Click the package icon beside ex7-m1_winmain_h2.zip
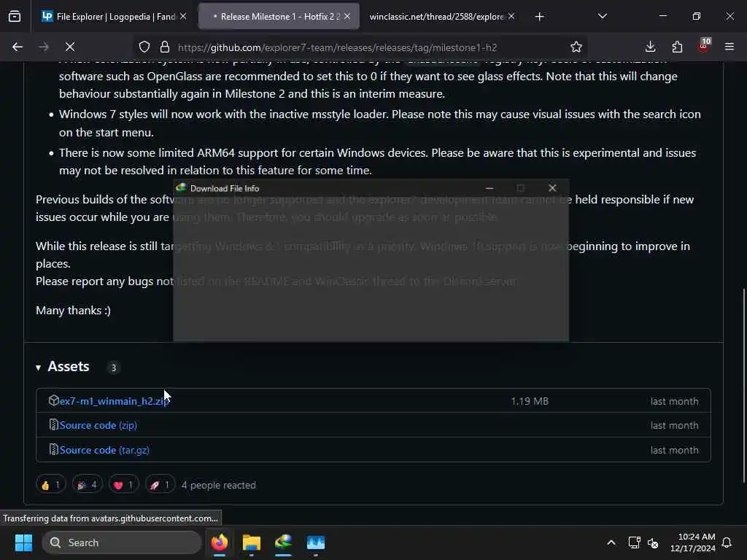Image resolution: width=747 pixels, height=560 pixels. 53,400
